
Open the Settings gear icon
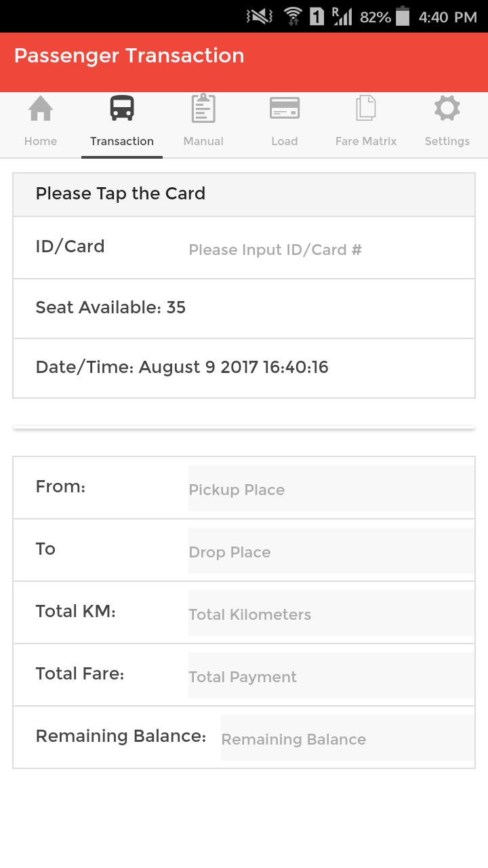point(447,108)
